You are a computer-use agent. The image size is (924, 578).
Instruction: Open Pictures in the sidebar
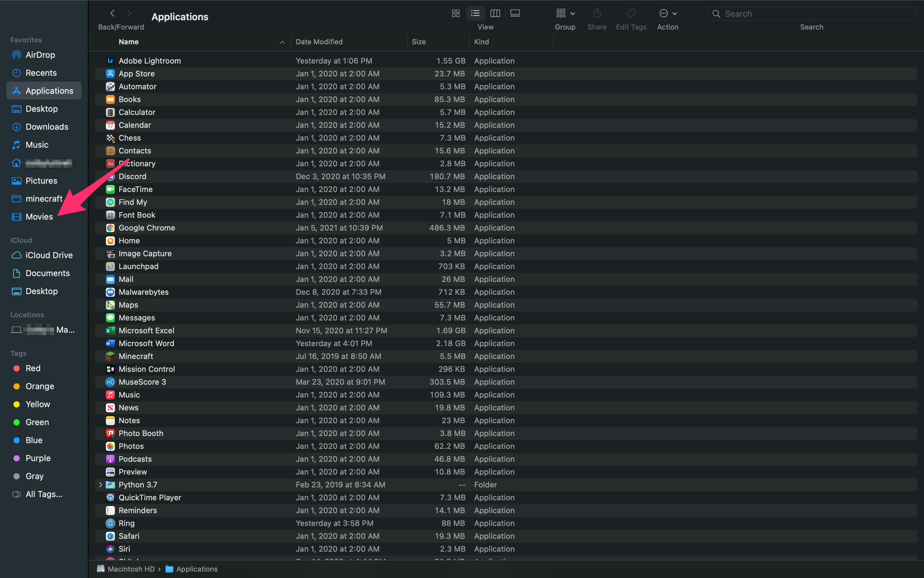pos(44,180)
